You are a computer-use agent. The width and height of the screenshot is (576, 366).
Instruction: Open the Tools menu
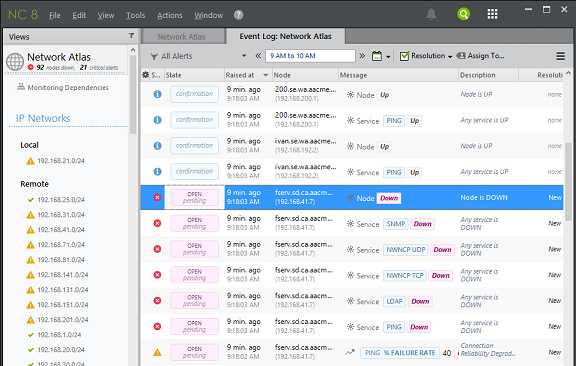point(136,15)
